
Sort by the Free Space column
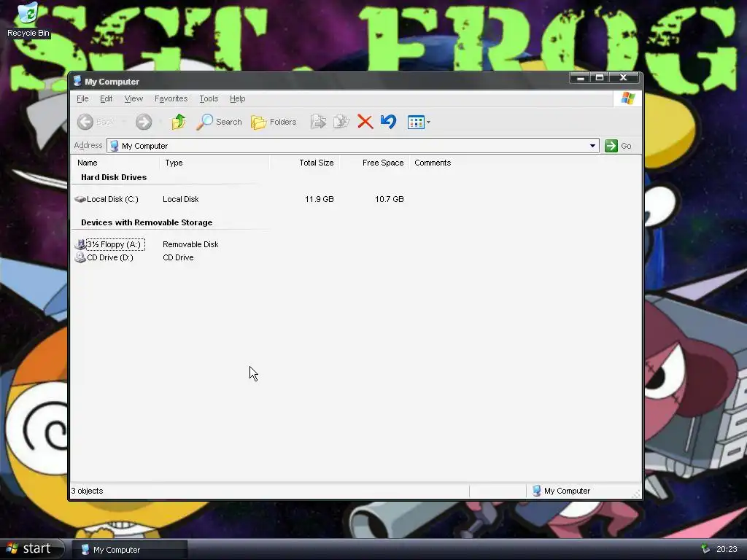coord(374,163)
